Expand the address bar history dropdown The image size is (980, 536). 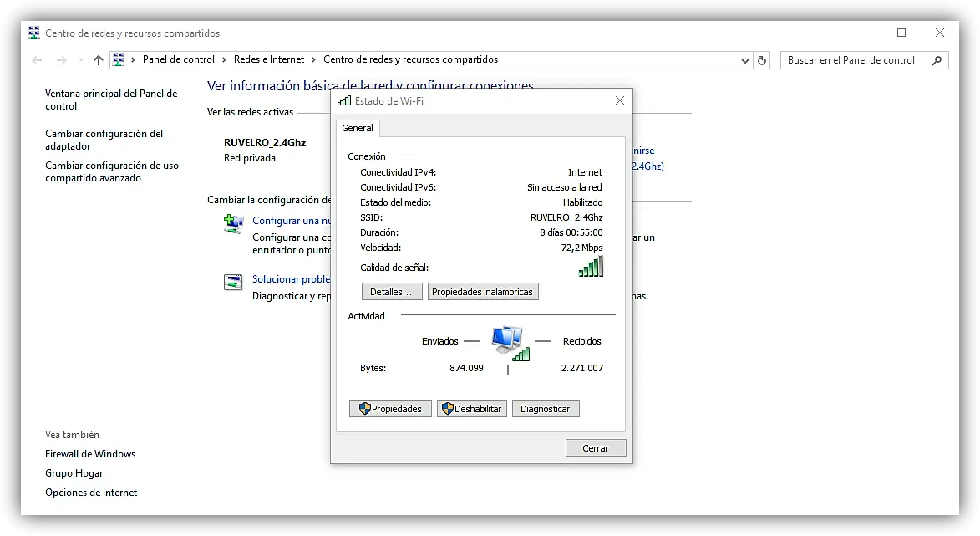744,61
